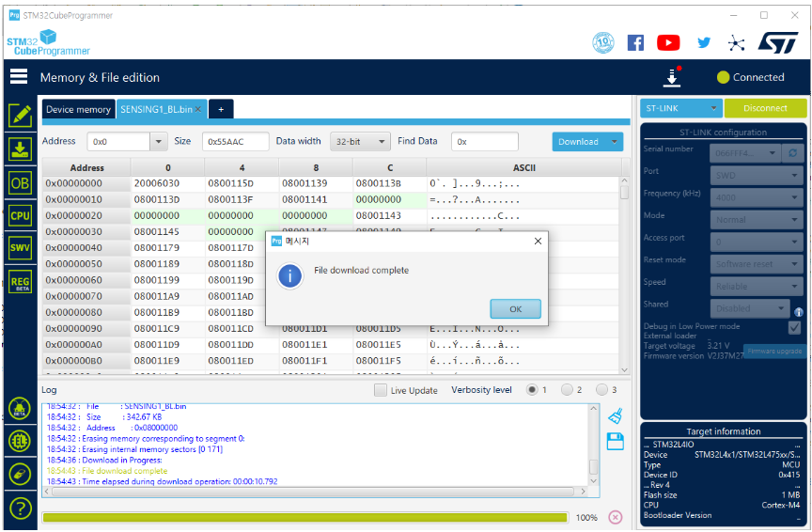Click the ST logo
Image resolution: width=812 pixels, height=532 pixels.
[778, 42]
